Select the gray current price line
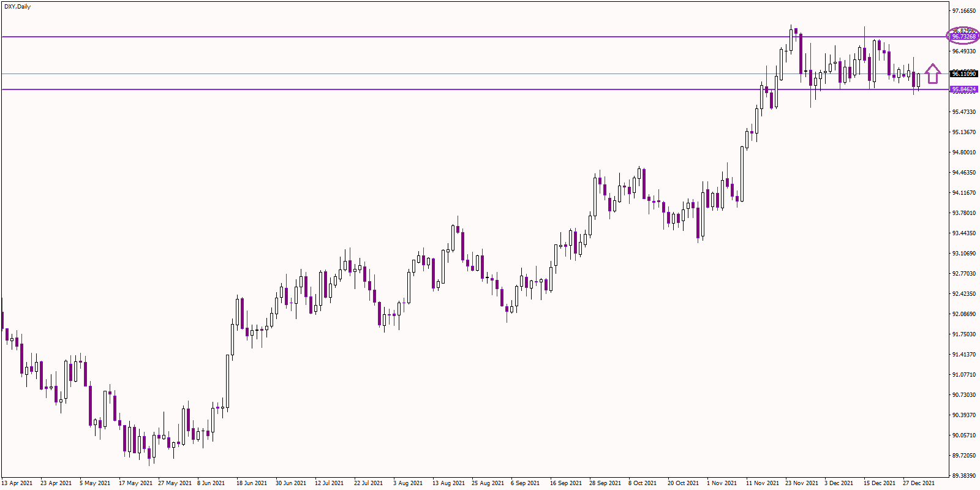This screenshot has width=980, height=490. [x=475, y=73]
